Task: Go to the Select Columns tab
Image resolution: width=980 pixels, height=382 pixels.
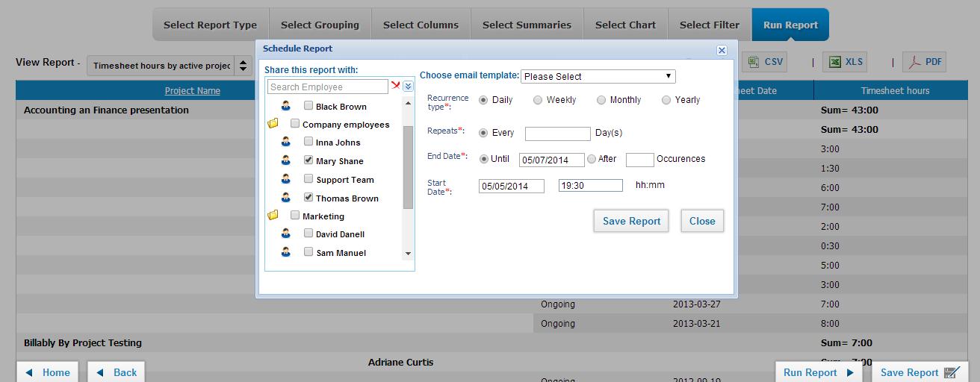Action: pos(421,25)
